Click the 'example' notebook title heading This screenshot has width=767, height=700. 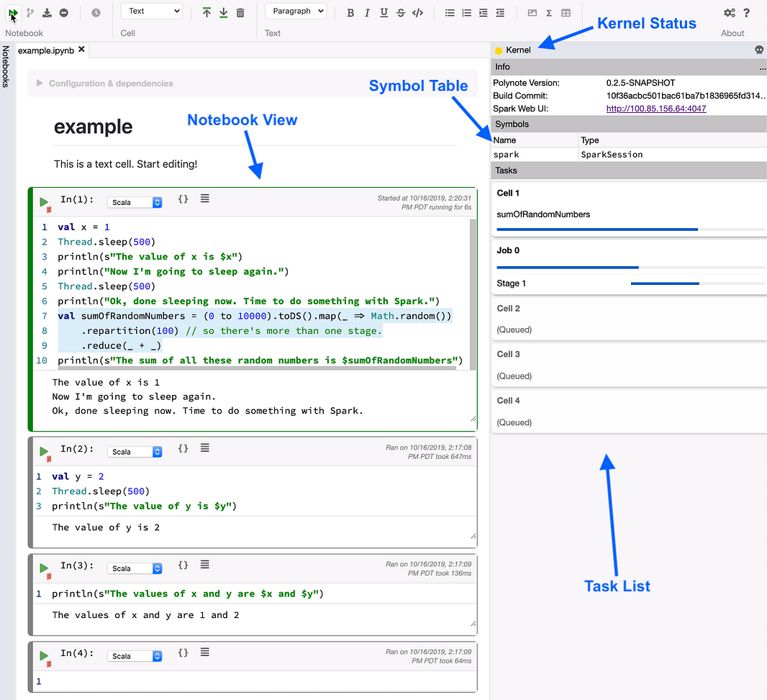[x=93, y=127]
